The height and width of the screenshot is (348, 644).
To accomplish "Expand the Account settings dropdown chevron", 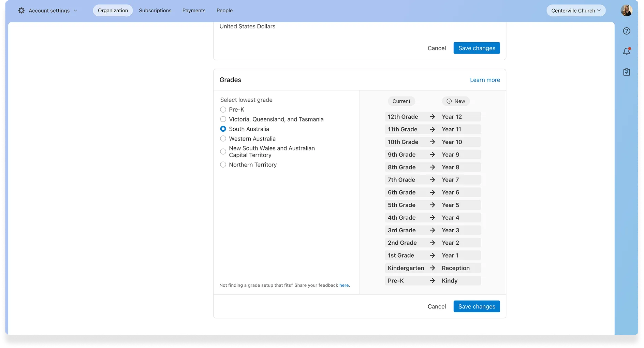I will (x=75, y=11).
